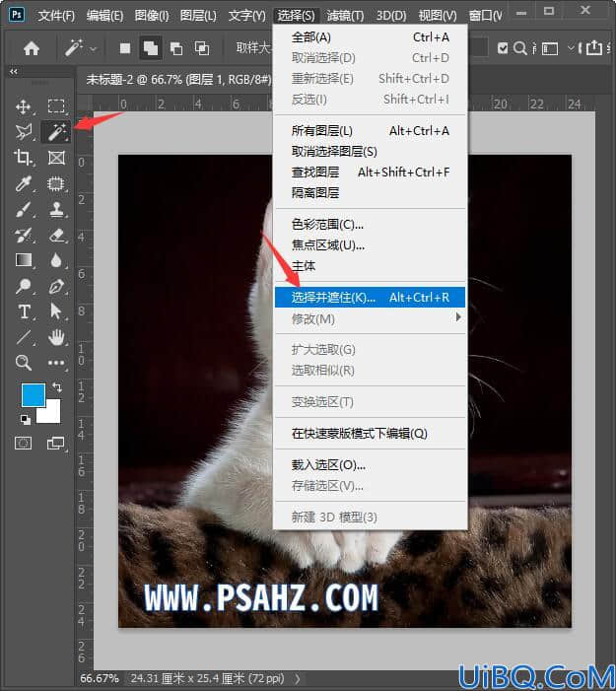
Task: Toggle the checkbox in options bar
Action: (503, 48)
